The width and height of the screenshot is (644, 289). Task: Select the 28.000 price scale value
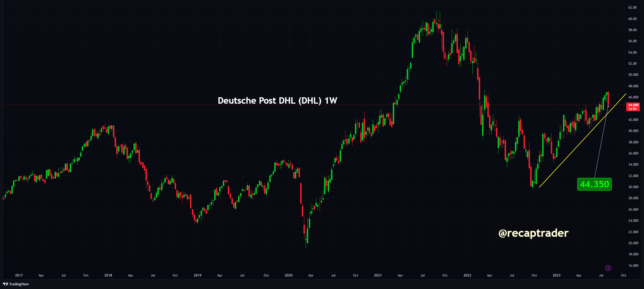[x=633, y=198]
